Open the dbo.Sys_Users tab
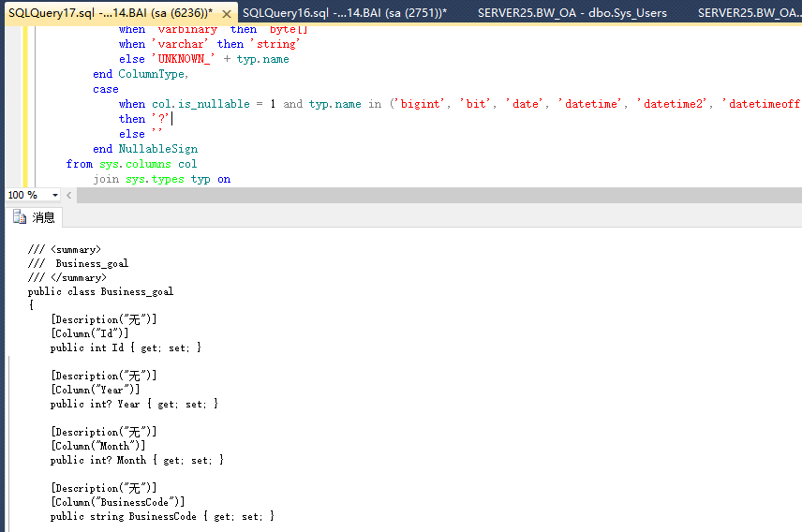 (x=572, y=13)
